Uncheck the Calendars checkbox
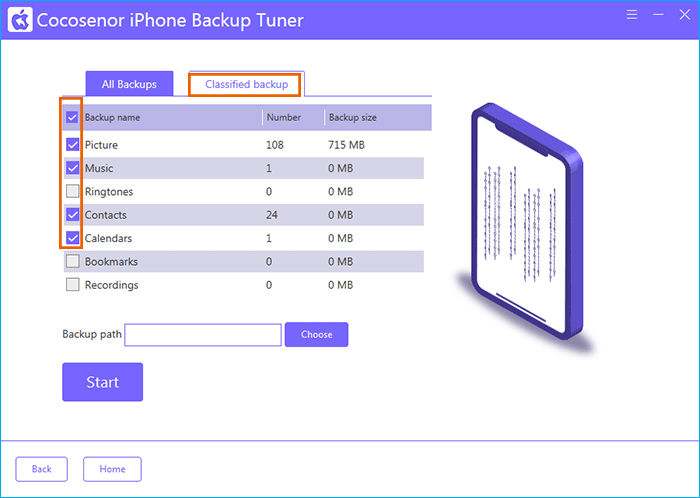700x498 pixels. click(72, 238)
